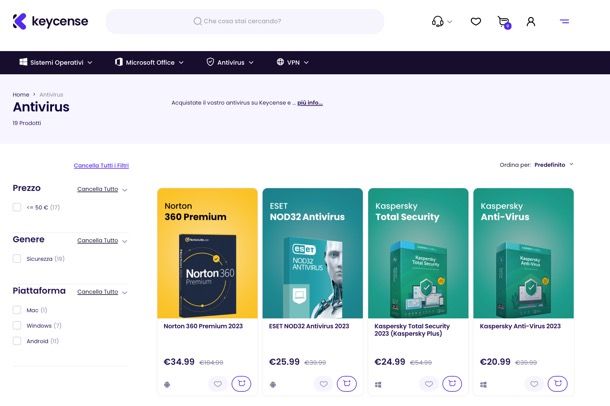Click globe icon beside VPN menu
The width and height of the screenshot is (610, 406).
tap(280, 62)
